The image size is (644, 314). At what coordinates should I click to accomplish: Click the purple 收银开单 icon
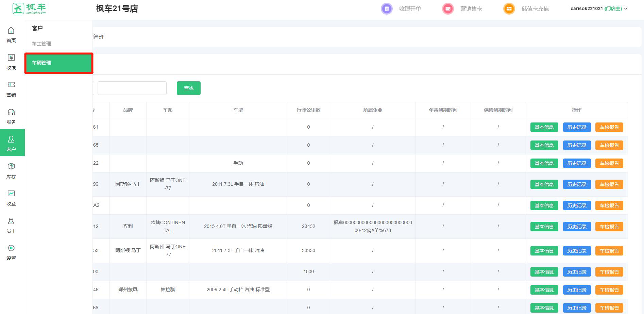click(x=387, y=9)
